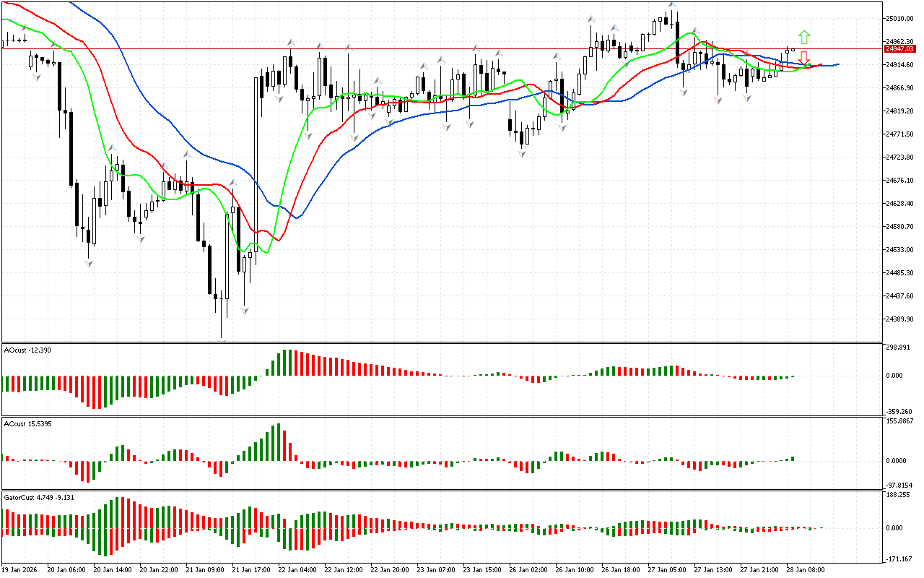The image size is (924, 578).
Task: Click the red 24947.03 current price label
Action: [899, 49]
